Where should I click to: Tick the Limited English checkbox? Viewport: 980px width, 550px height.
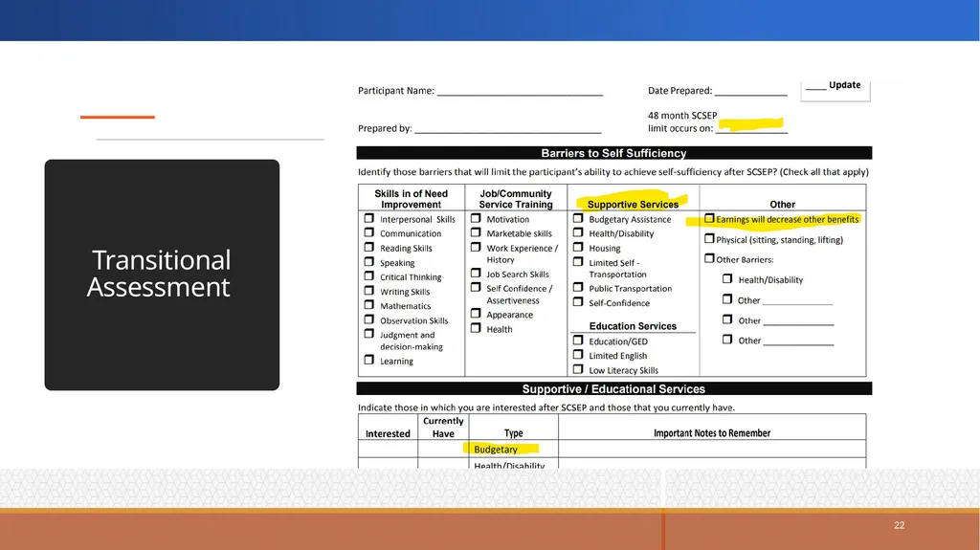pyautogui.click(x=577, y=354)
